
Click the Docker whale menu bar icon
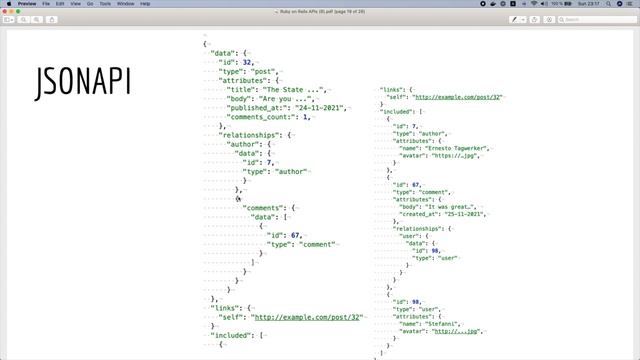pos(493,4)
